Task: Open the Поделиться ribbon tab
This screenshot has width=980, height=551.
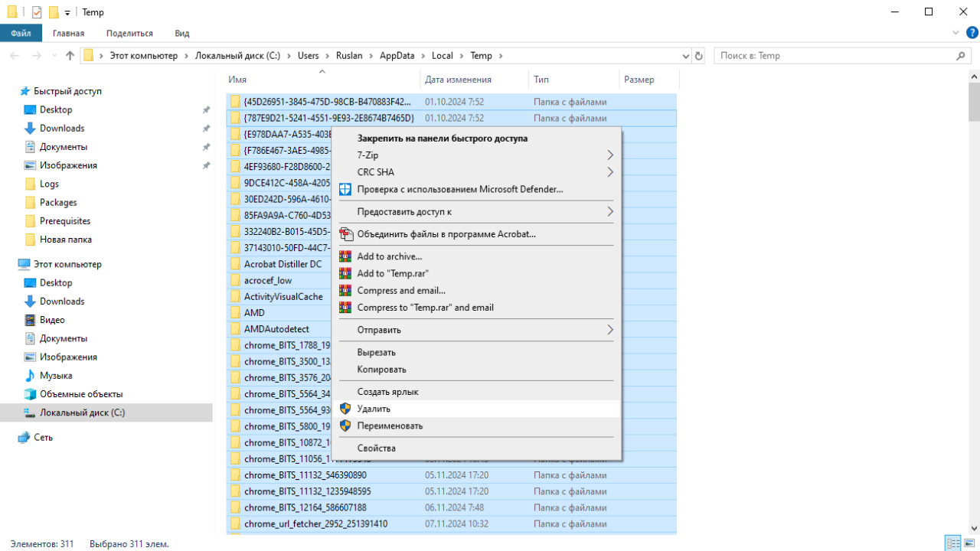Action: tap(129, 33)
